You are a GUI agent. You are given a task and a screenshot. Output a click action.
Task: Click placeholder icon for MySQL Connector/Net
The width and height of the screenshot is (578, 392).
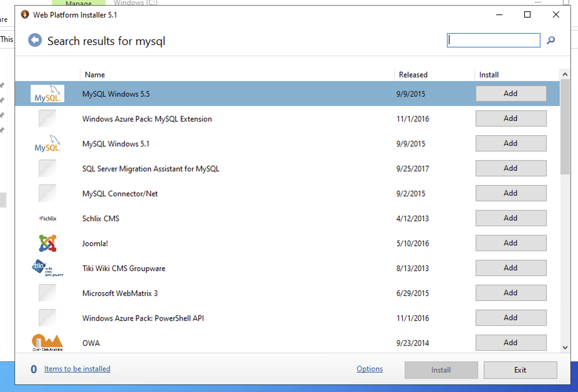coord(47,193)
